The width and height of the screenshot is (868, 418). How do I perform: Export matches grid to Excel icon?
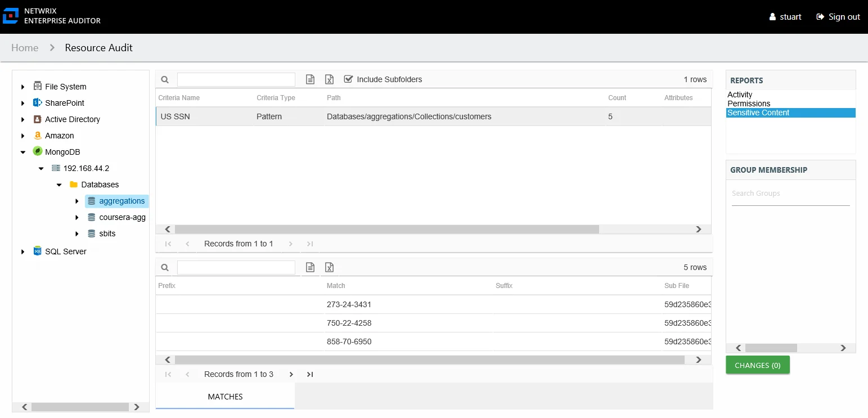tap(330, 267)
